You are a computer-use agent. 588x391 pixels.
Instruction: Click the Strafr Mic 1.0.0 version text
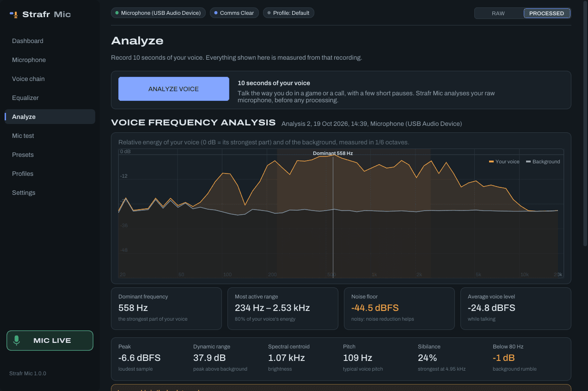[28, 373]
